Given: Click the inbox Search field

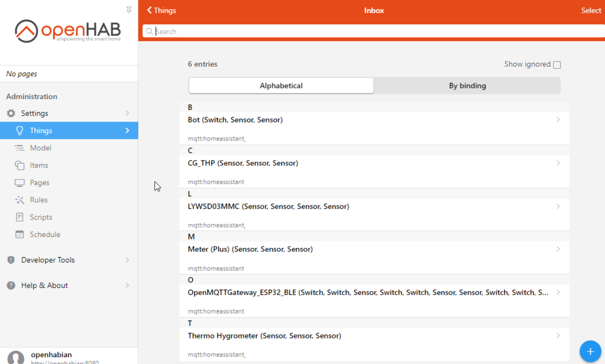Looking at the screenshot, I should [x=371, y=31].
